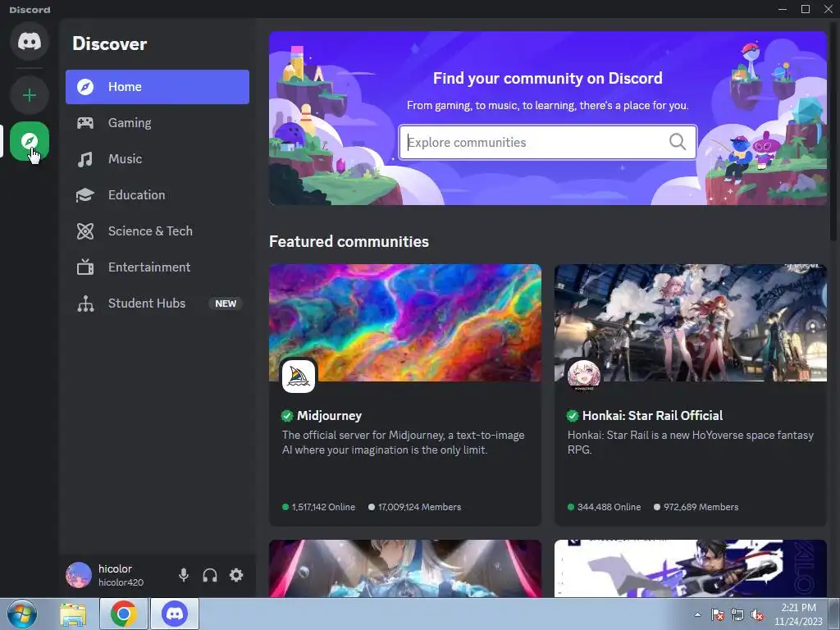Select the Home category
This screenshot has height=630, width=840.
(157, 87)
